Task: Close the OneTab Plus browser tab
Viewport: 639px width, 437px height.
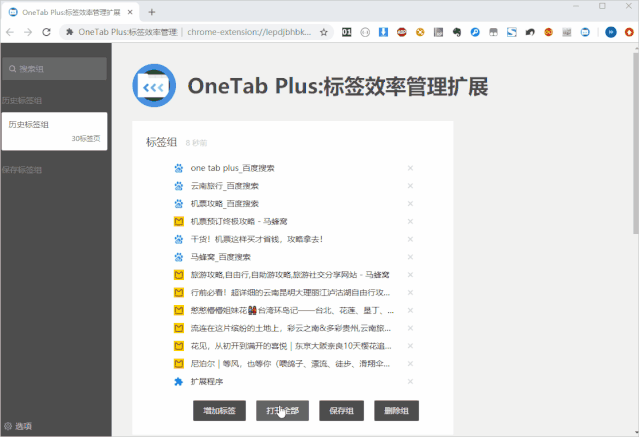Action: click(130, 12)
